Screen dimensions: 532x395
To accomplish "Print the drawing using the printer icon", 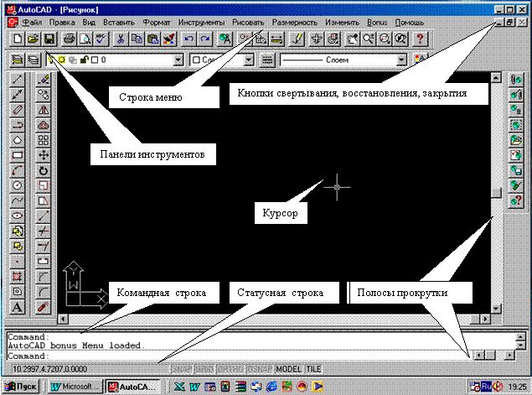I will (x=70, y=39).
